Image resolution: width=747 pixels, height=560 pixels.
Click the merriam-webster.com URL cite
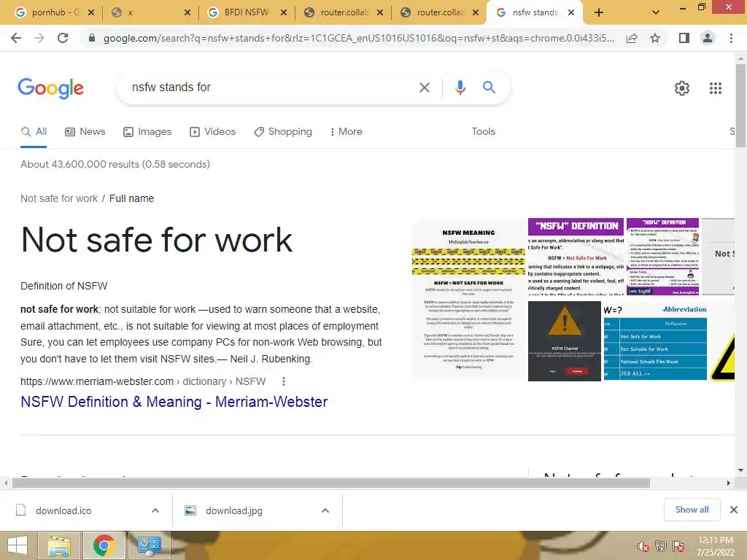click(143, 381)
